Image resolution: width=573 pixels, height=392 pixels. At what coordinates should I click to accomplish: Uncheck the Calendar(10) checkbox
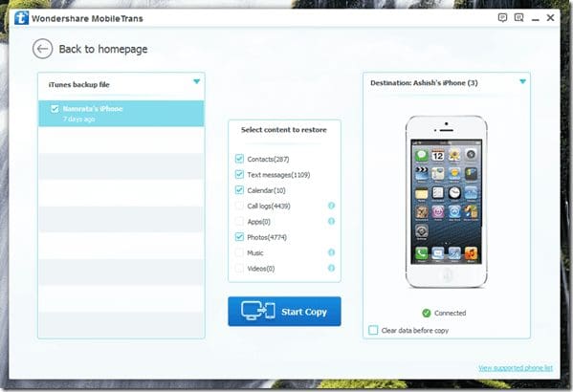[239, 190]
